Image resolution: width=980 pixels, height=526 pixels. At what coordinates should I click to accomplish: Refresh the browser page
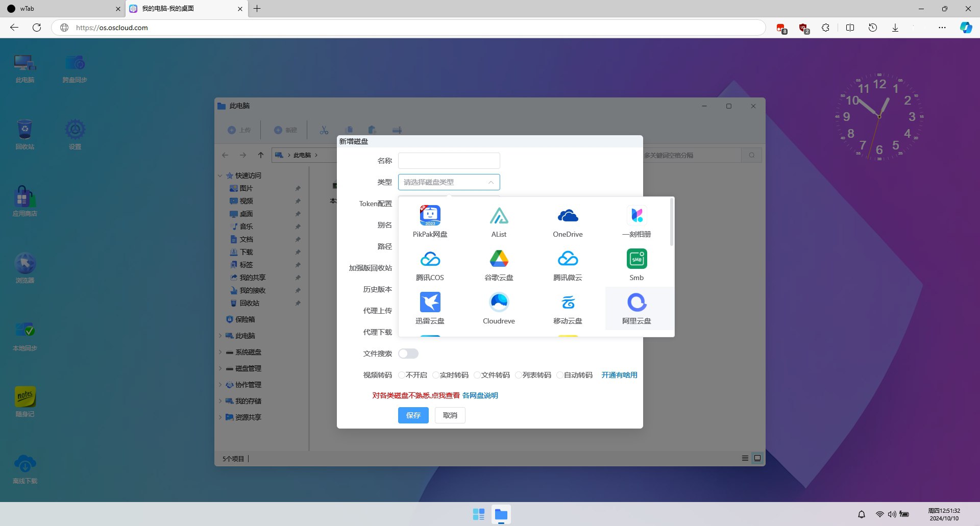click(x=37, y=28)
